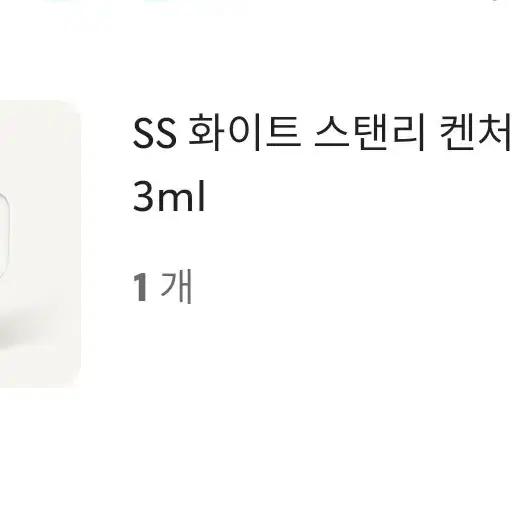Image resolution: width=523 pixels, height=523 pixels.
Task: Click the 개 unit character
Action: 176,287
